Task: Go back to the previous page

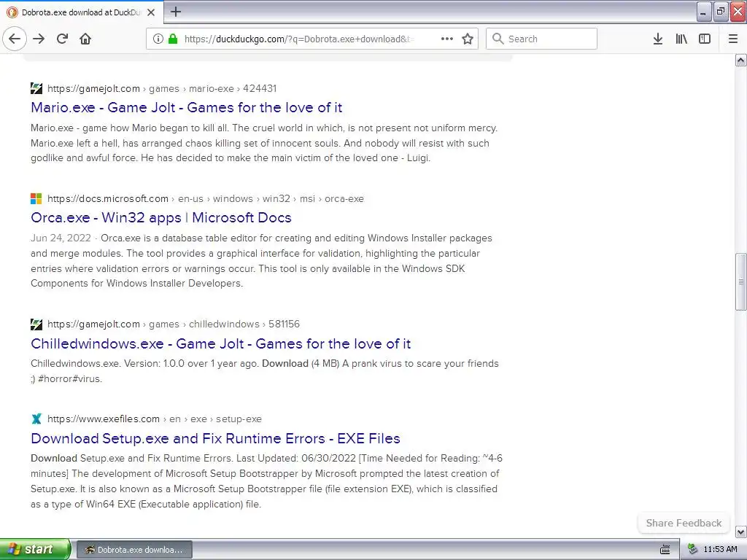Action: pyautogui.click(x=15, y=39)
